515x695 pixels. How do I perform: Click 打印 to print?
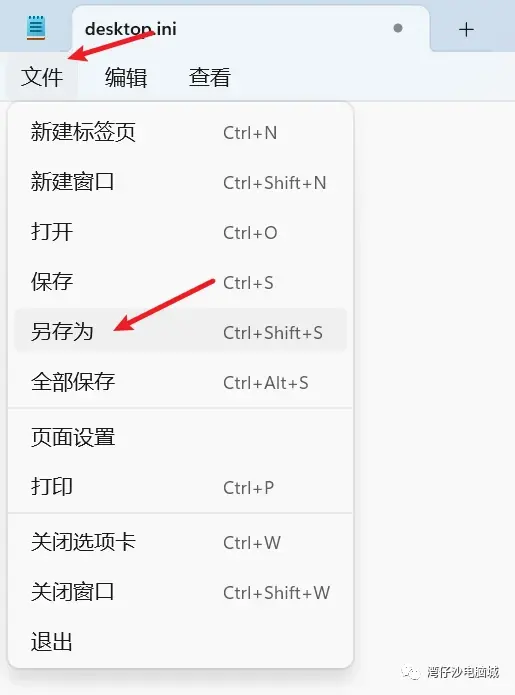click(180, 487)
